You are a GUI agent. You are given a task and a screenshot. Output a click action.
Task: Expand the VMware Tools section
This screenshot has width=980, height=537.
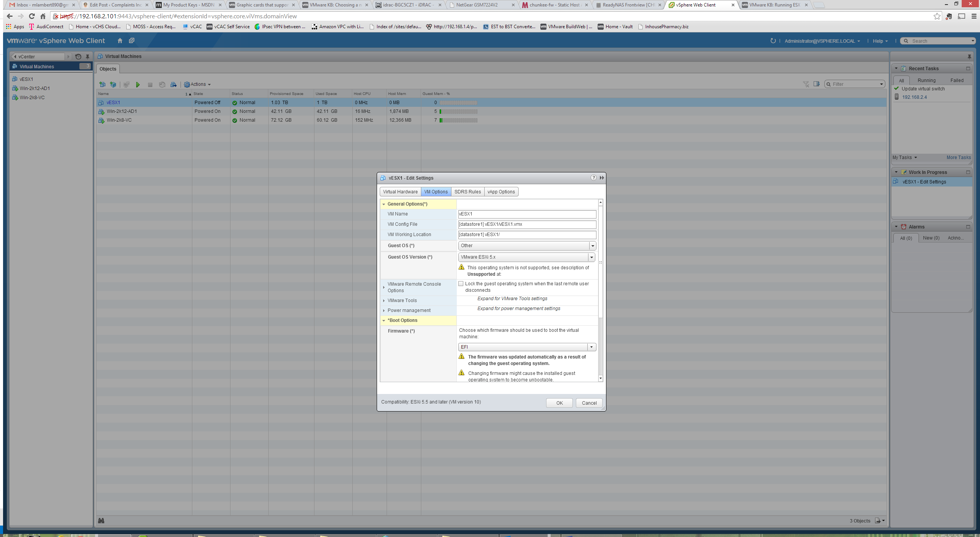pos(384,301)
